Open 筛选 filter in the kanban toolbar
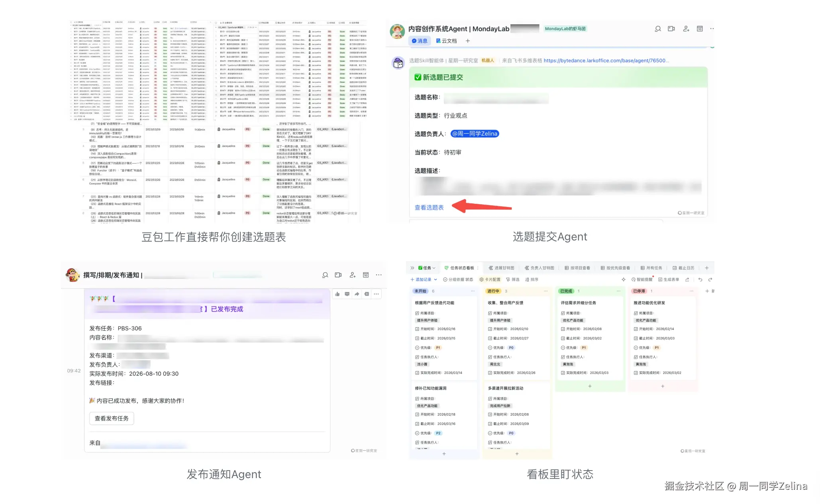Viewport: 820px width, 504px height. coord(513,279)
